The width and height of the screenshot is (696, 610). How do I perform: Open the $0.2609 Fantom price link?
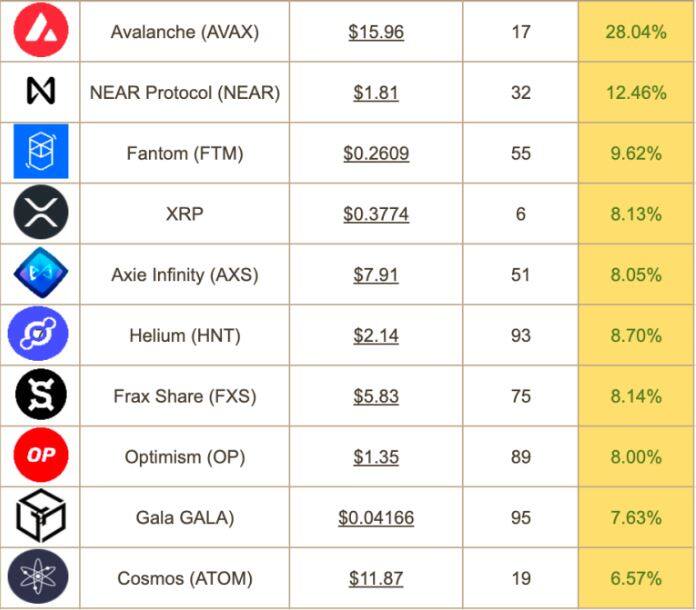pyautogui.click(x=376, y=154)
